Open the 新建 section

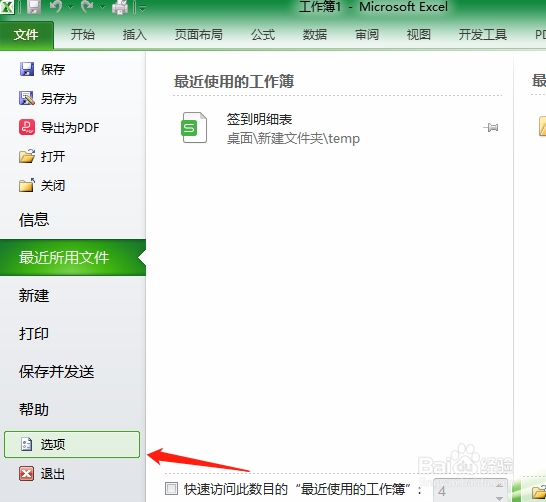click(34, 296)
